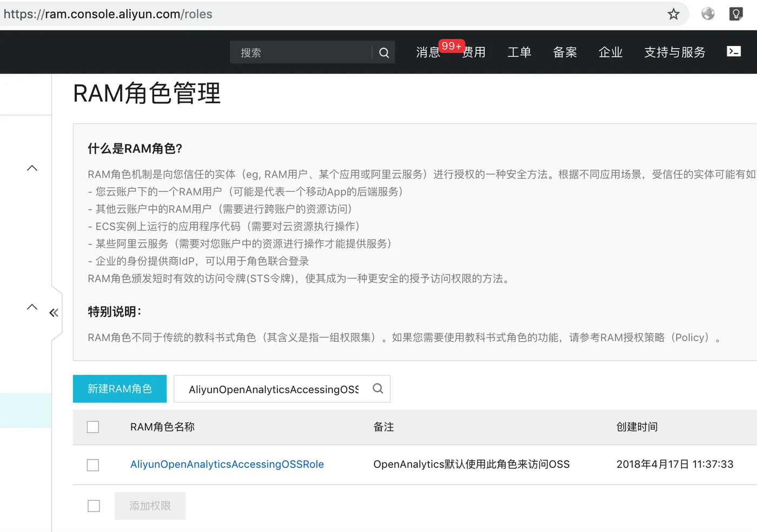Viewport: 757px width, 532px height.
Task: Click the OpenAnalytics默认使用此角色来访问OSS remark cell
Action: tap(472, 464)
